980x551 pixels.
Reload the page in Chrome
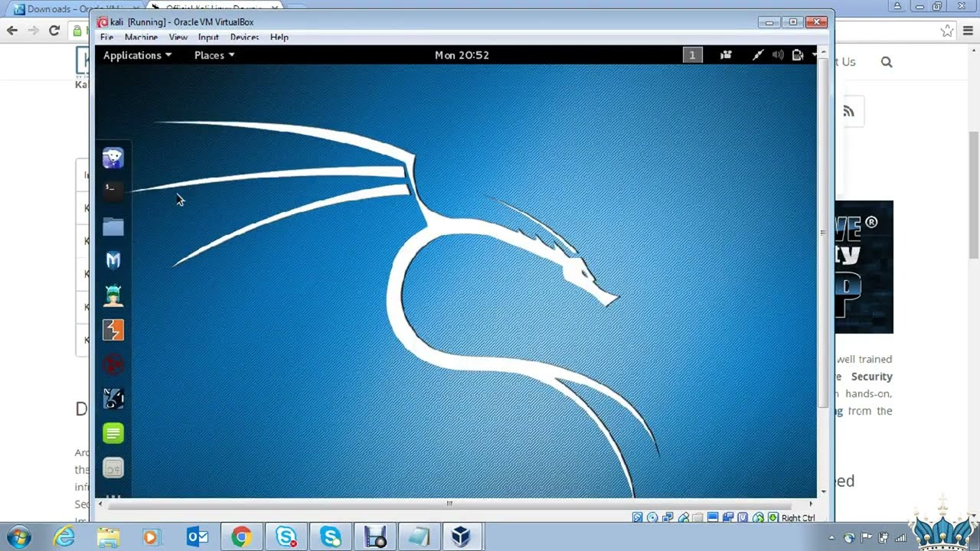tap(54, 31)
